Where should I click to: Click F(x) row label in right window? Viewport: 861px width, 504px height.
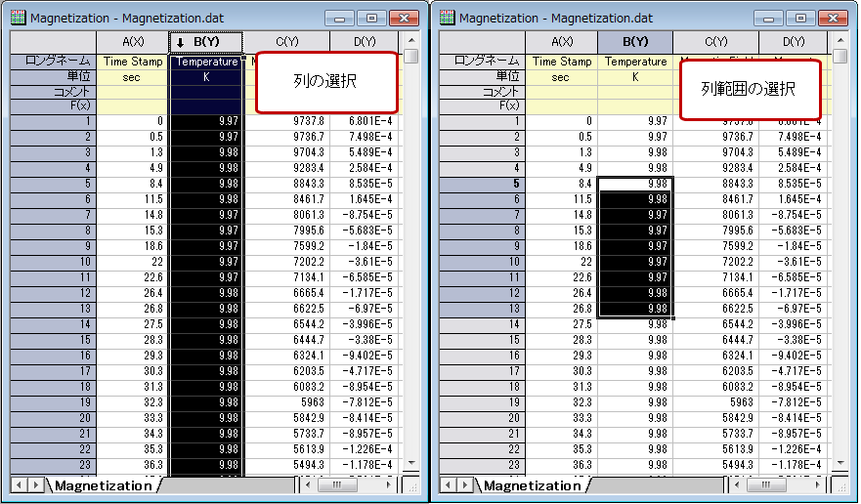coord(482,105)
